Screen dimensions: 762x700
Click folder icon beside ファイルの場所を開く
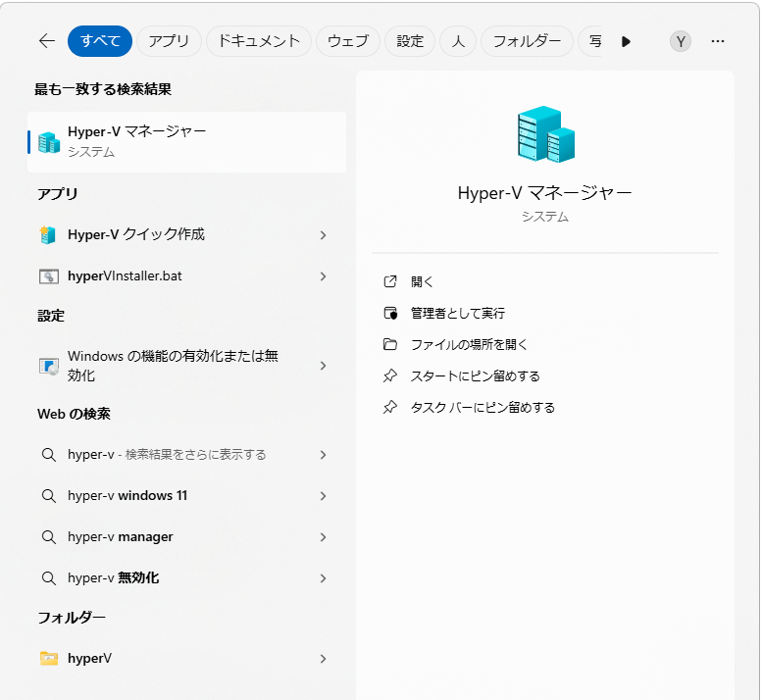point(390,344)
